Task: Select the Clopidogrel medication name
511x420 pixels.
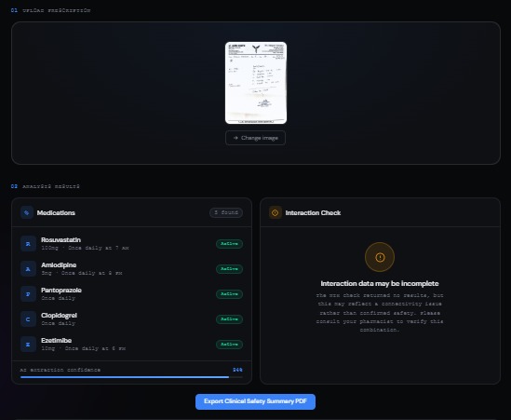Action: [59, 316]
